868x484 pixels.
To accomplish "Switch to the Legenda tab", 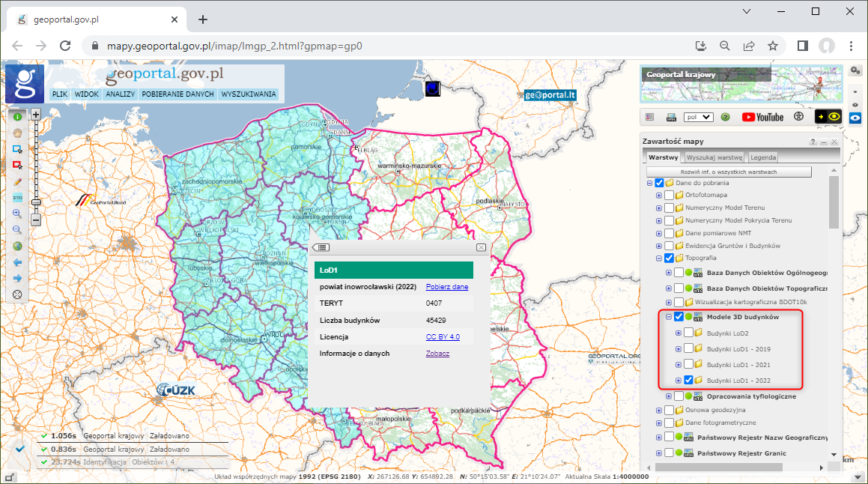I will pos(763,157).
